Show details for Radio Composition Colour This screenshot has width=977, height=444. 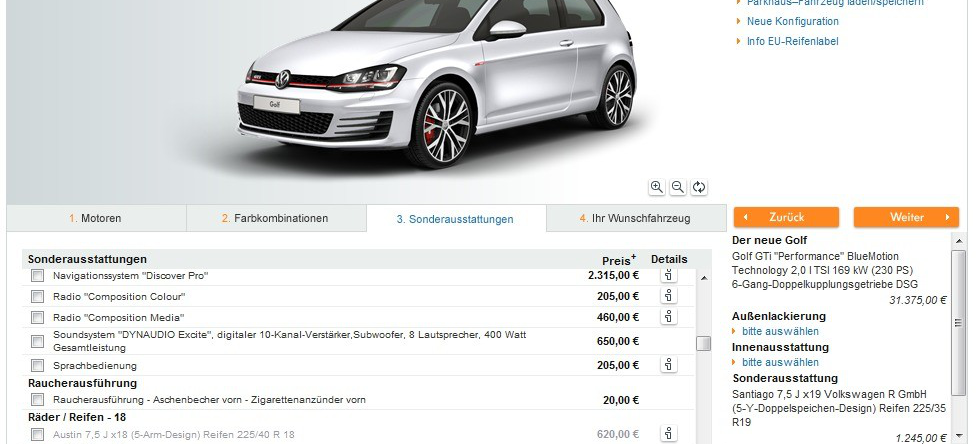click(669, 296)
